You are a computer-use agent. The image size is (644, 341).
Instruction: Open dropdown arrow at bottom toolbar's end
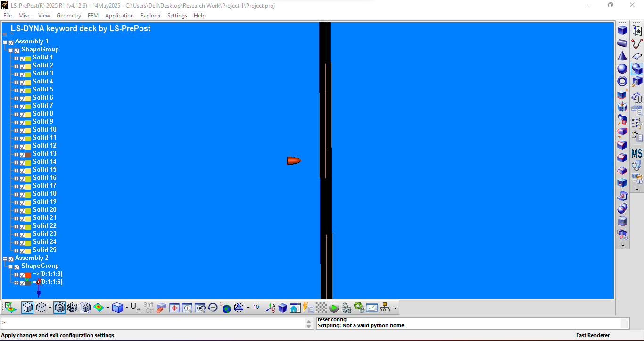[395, 308]
